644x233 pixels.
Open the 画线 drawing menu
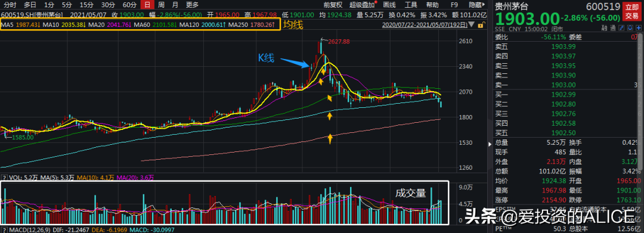pyautogui.click(x=389, y=5)
